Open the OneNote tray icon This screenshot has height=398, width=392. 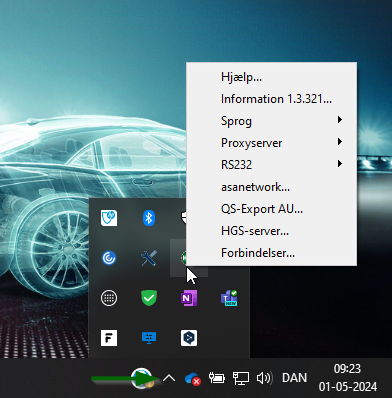(x=189, y=298)
